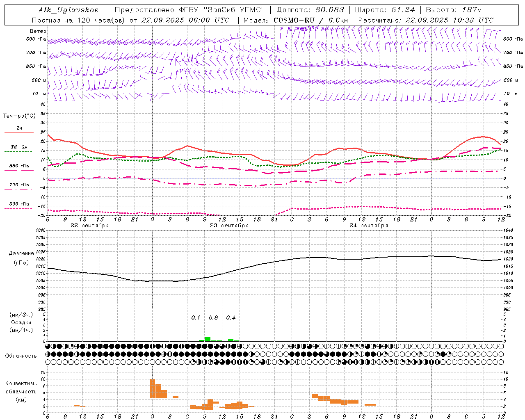
Task: Select the Высота: 187м field
Action: (x=454, y=10)
